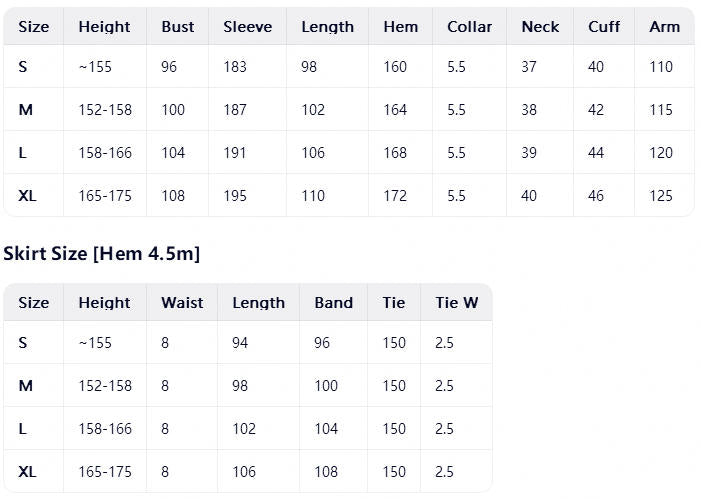Select the 37 neck value for size S
Image resolution: width=701 pixels, height=499 pixels.
click(529, 67)
